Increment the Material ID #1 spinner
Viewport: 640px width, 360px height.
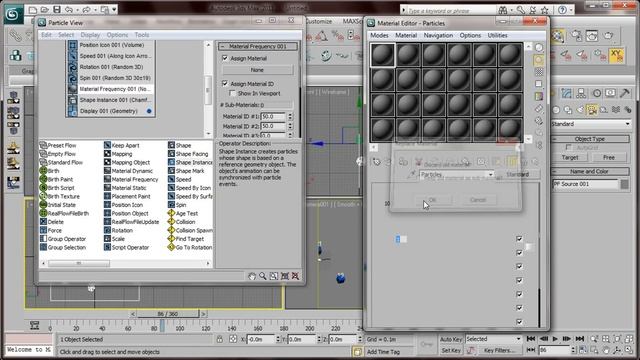pos(290,115)
